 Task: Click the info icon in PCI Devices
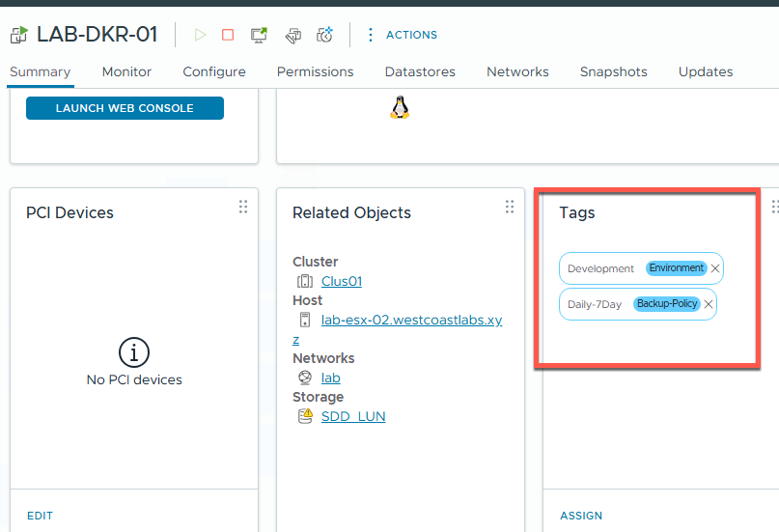pos(133,352)
